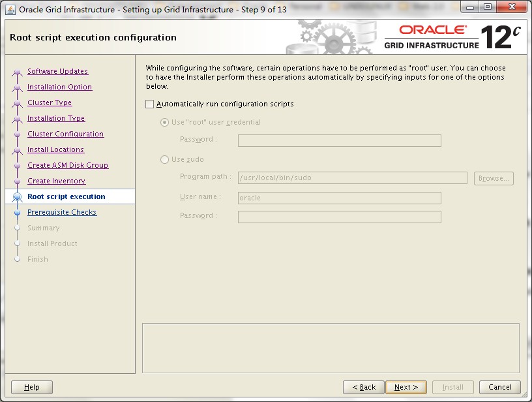Image resolution: width=532 pixels, height=402 pixels.
Task: Click the empty message area panel
Action: click(331, 348)
